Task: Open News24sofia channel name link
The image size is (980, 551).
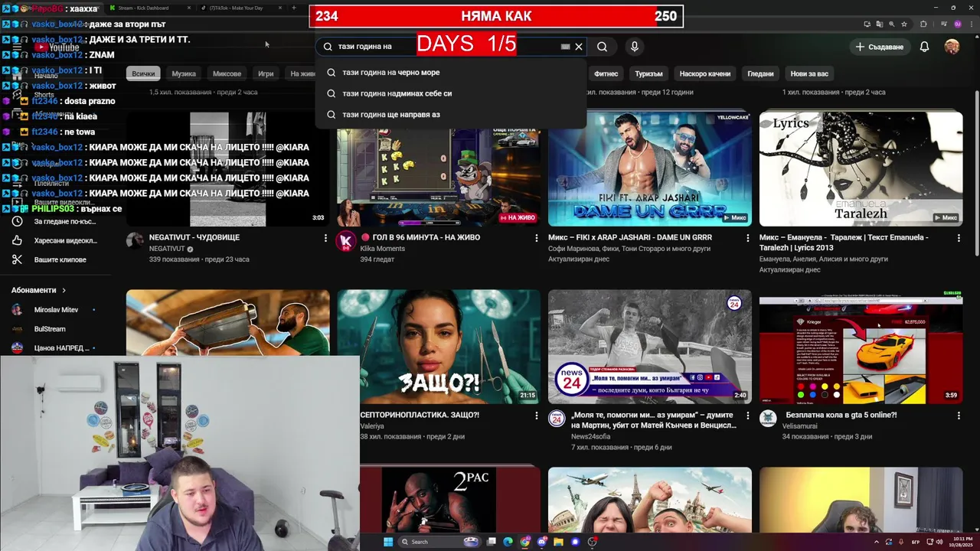Action: point(592,436)
